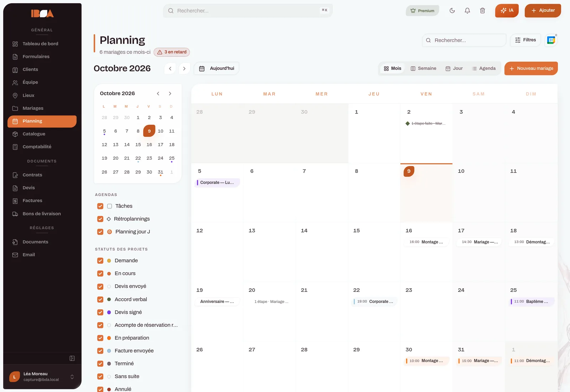Open Lieux in sidebar

click(42, 96)
